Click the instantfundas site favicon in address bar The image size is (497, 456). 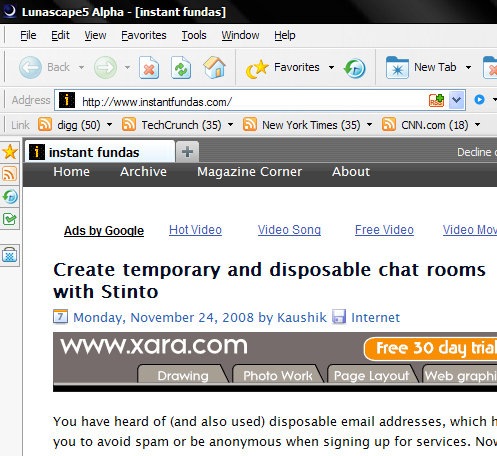67,100
